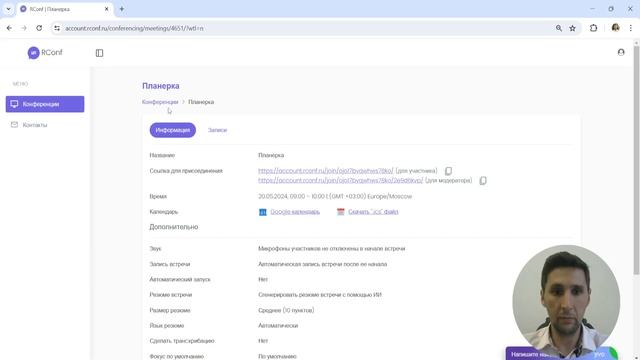Click the page vertical scrollbar

(x=636, y=159)
